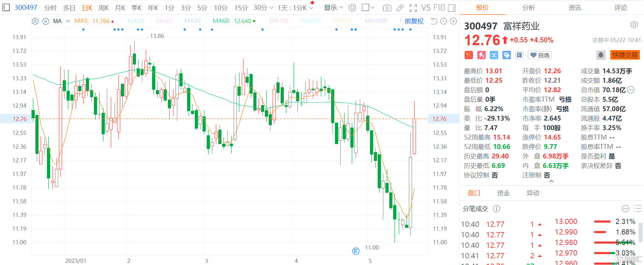
Task: Switch to the 月K chart tab
Action: (x=120, y=8)
